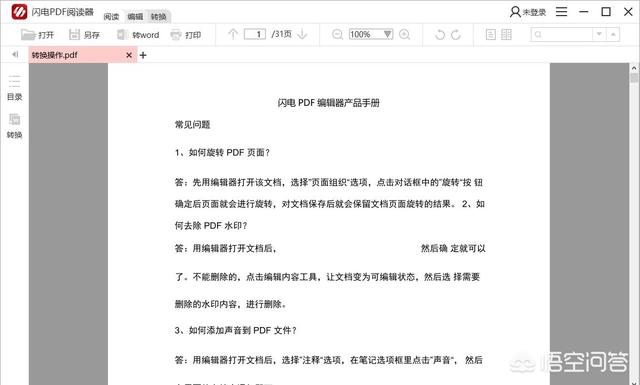This screenshot has height=385, width=640.
Task: Go to next page with down arrow
Action: point(302,34)
